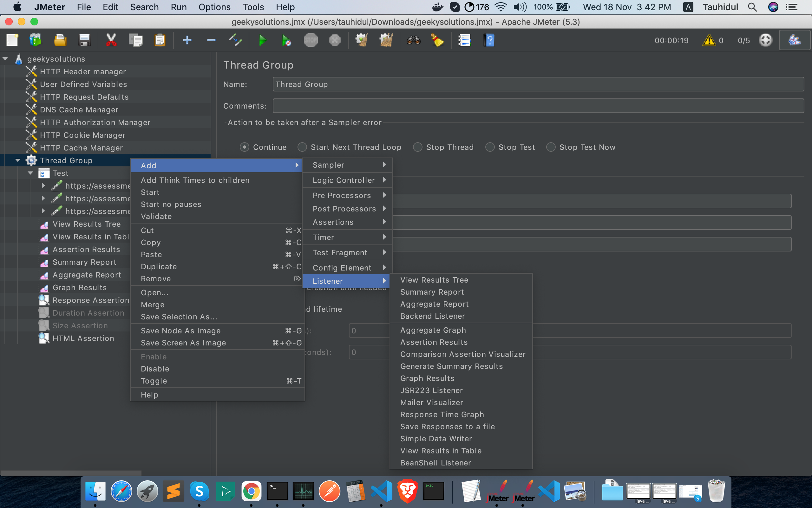Select Start Next Thread Loop option

(x=302, y=147)
